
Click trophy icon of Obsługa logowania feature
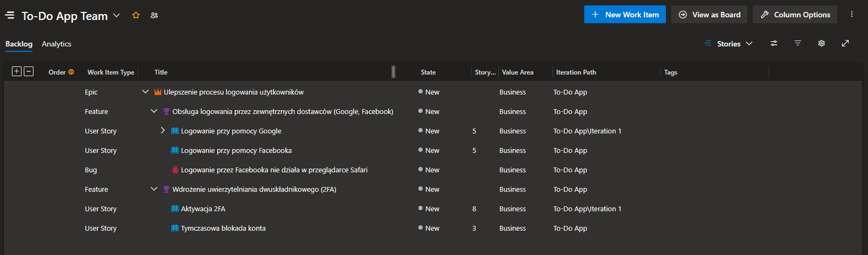coord(166,111)
